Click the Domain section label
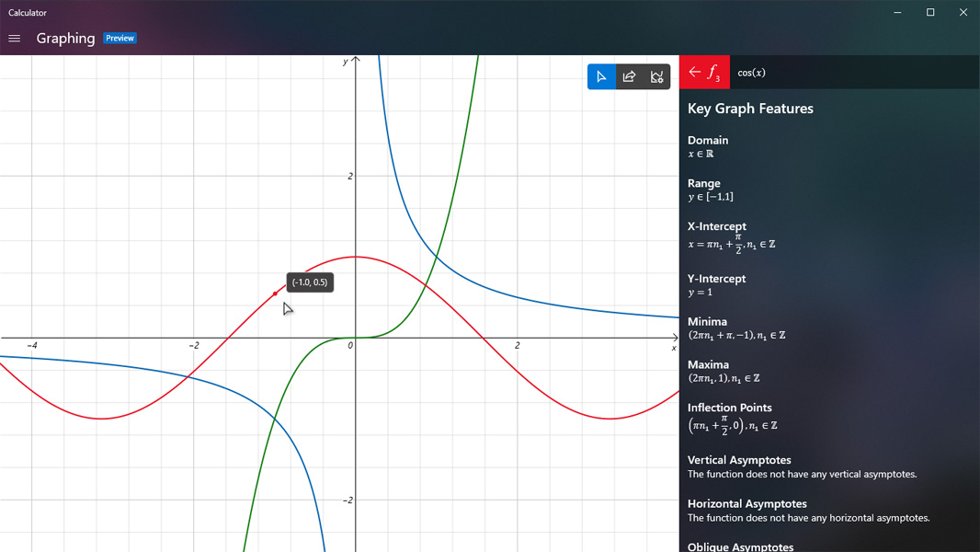The image size is (980, 552). [x=708, y=140]
